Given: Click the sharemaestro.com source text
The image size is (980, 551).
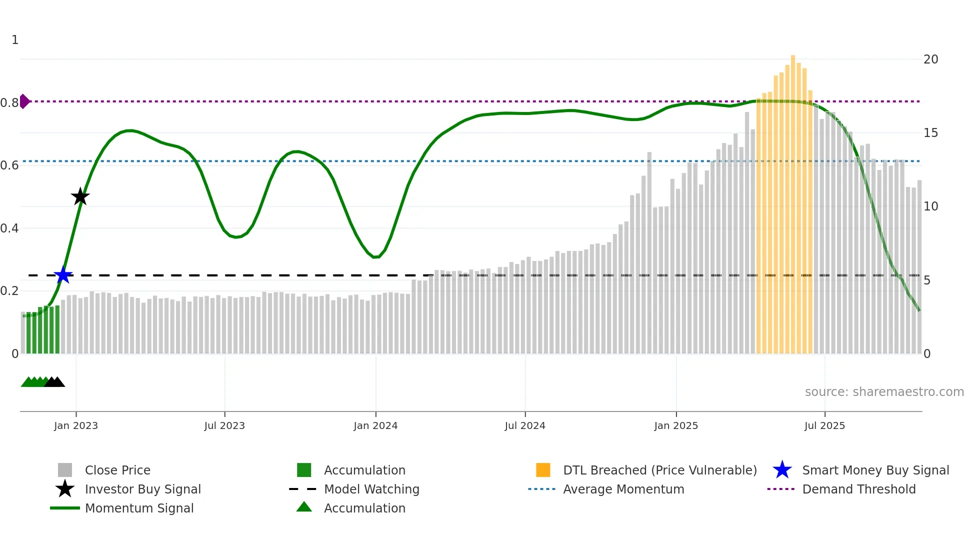Looking at the screenshot, I should [884, 392].
